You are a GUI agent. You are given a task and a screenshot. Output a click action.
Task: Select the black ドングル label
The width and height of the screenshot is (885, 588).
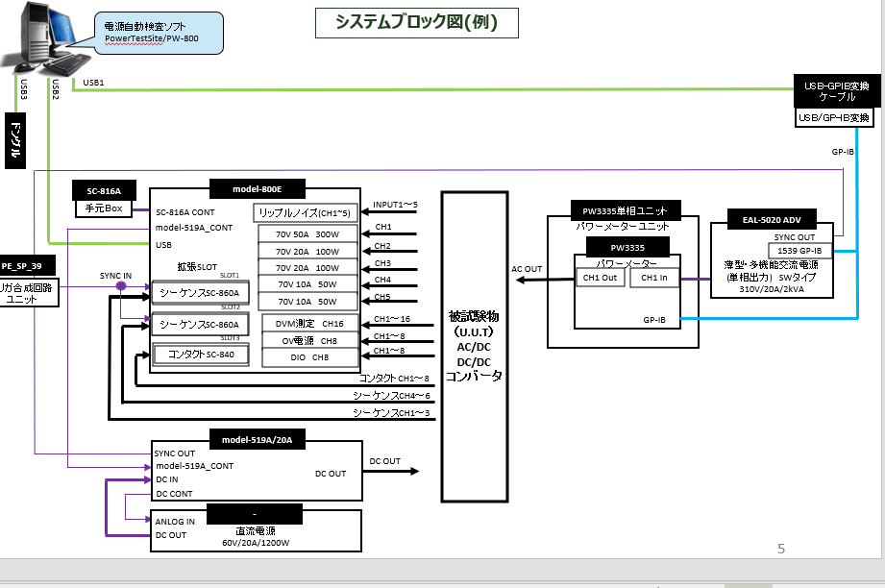[x=15, y=141]
